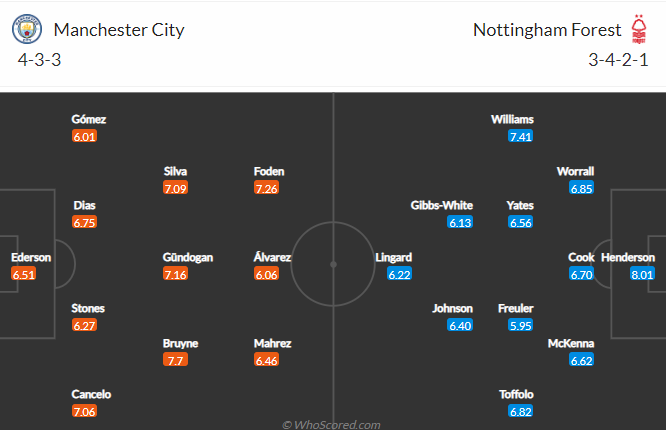
Task: Open the Nottingham Forest team name link
Action: [x=547, y=30]
